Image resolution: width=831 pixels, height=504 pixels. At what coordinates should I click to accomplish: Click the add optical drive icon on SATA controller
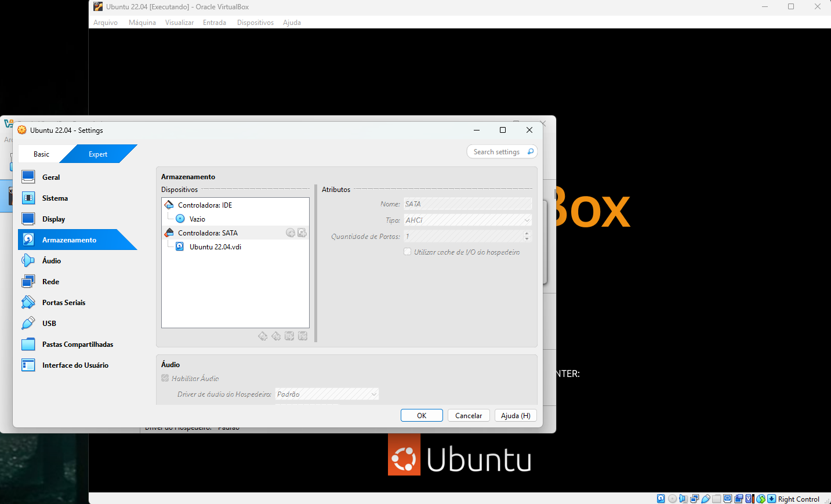pyautogui.click(x=291, y=233)
